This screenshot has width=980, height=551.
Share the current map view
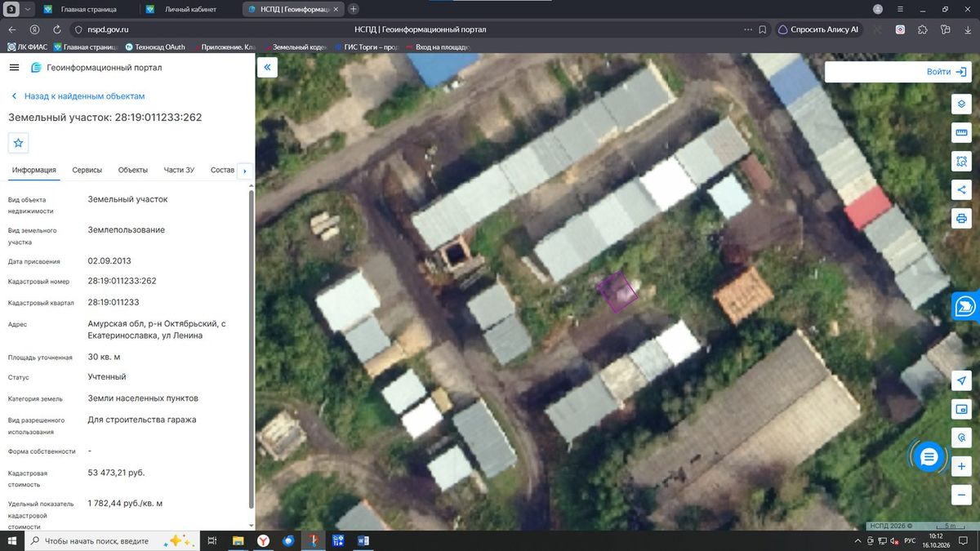[961, 190]
